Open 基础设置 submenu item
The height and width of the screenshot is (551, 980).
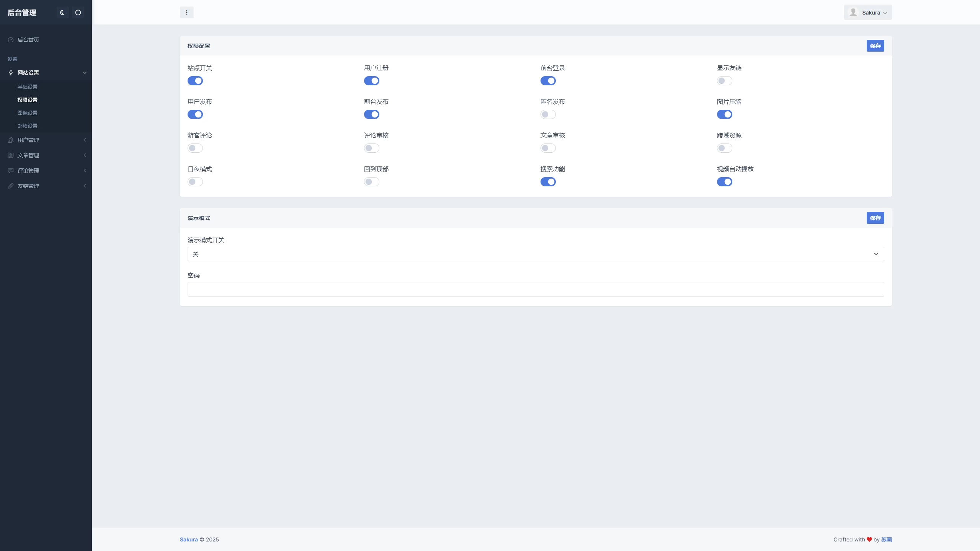(28, 87)
